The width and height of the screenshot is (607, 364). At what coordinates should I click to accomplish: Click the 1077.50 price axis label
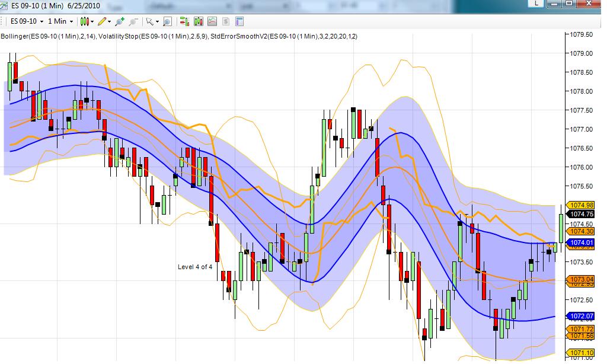pos(581,110)
